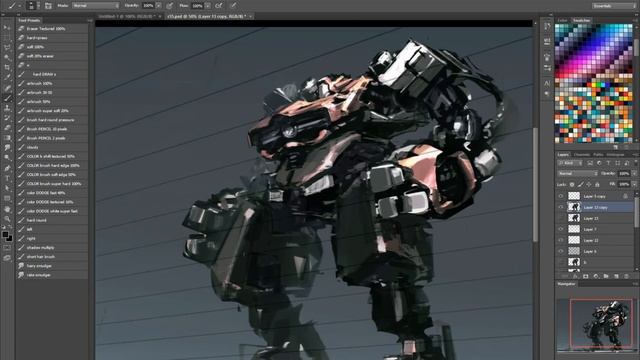Click the fx layer style icon
This screenshot has width=640, height=360.
coord(575,276)
